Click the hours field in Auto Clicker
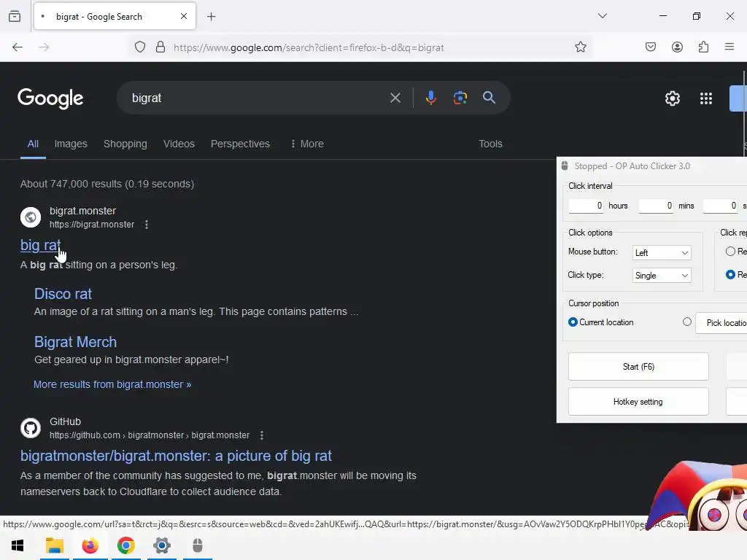 tap(586, 206)
